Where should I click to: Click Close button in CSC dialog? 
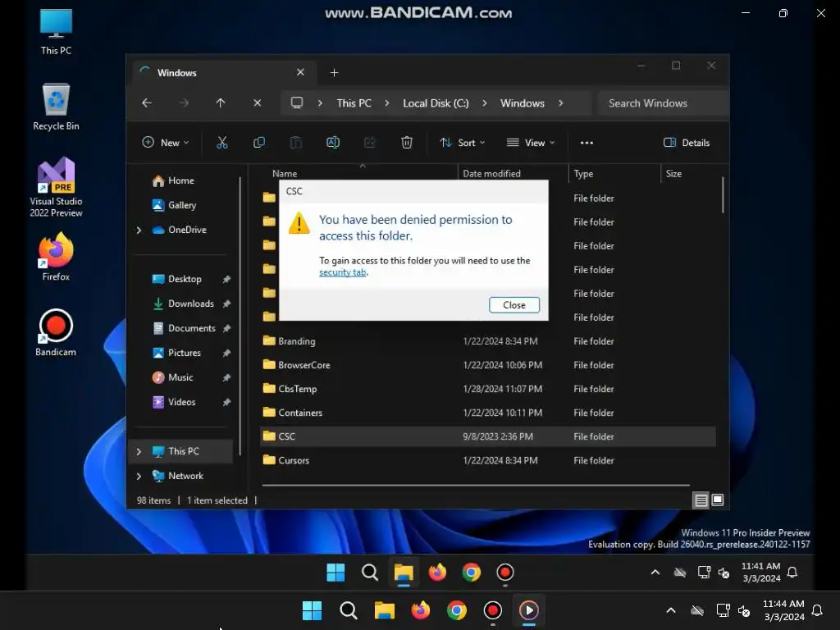(514, 305)
